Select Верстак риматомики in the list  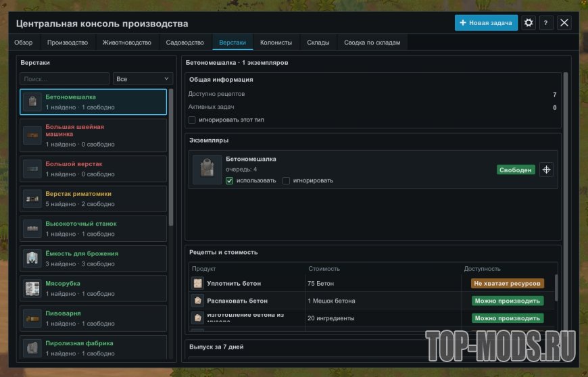(x=93, y=199)
